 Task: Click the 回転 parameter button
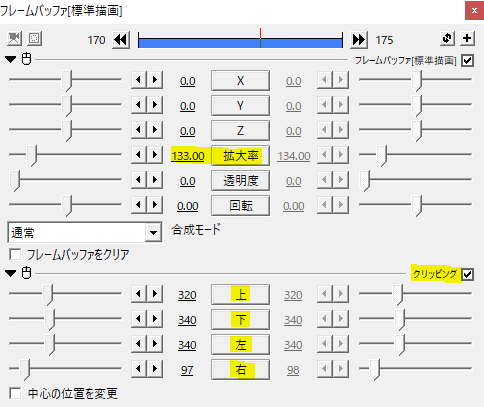click(240, 205)
